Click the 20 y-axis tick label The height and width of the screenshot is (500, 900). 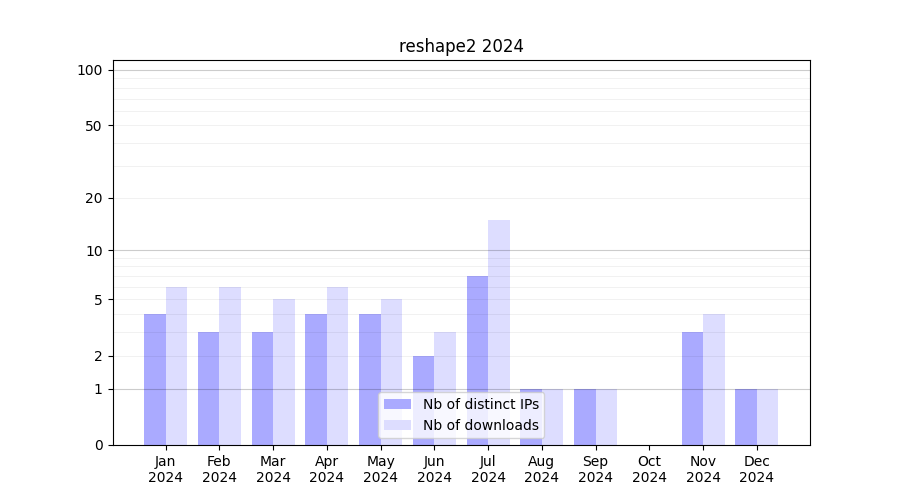[94, 198]
